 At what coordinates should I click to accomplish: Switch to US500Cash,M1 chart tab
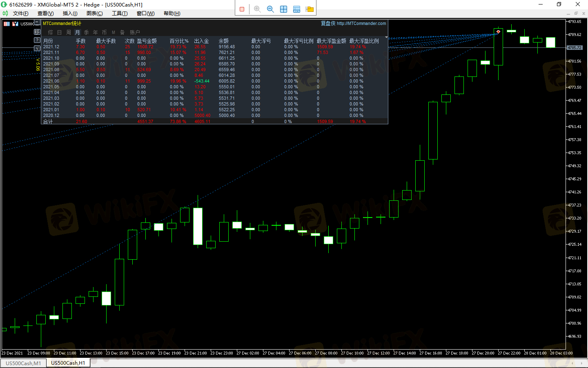coord(23,363)
